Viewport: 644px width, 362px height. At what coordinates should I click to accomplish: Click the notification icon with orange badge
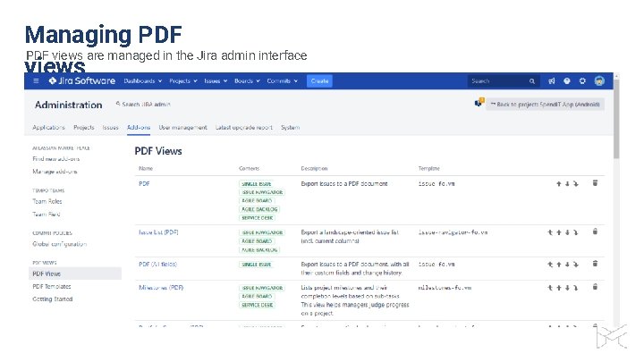coord(479,103)
